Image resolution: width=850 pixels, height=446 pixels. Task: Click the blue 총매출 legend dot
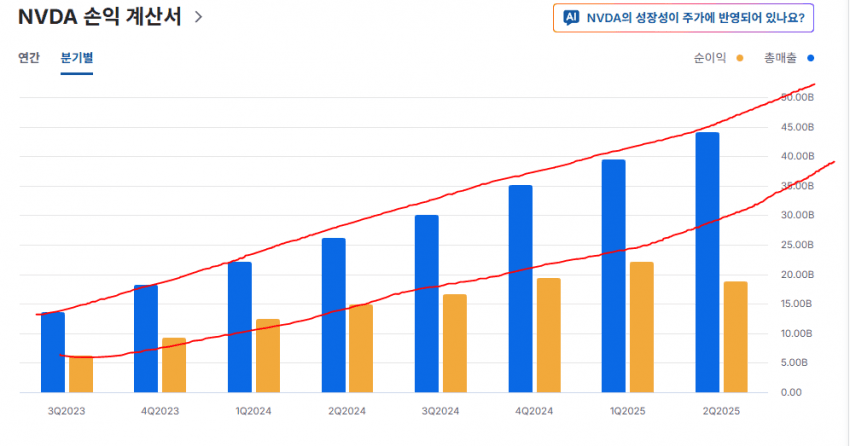tap(810, 58)
